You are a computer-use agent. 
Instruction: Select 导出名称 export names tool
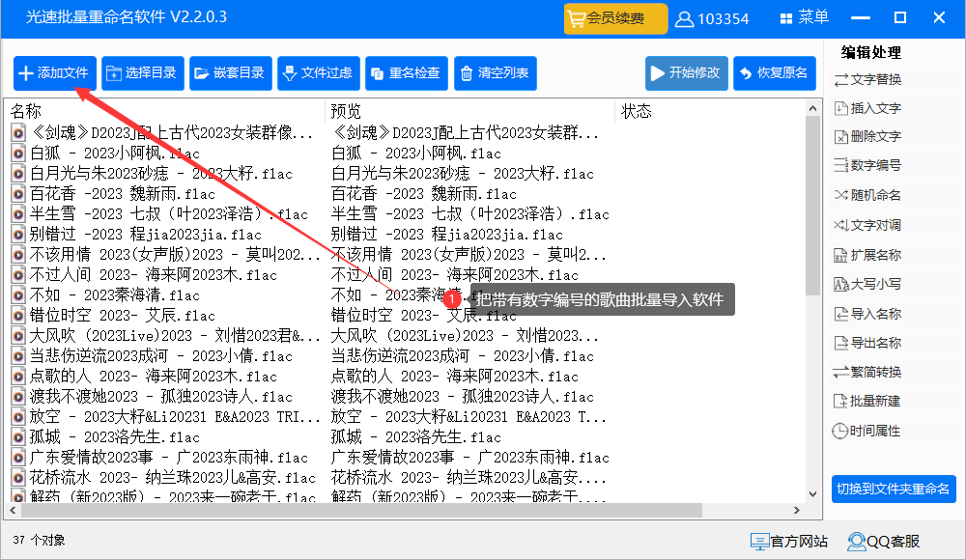(867, 343)
